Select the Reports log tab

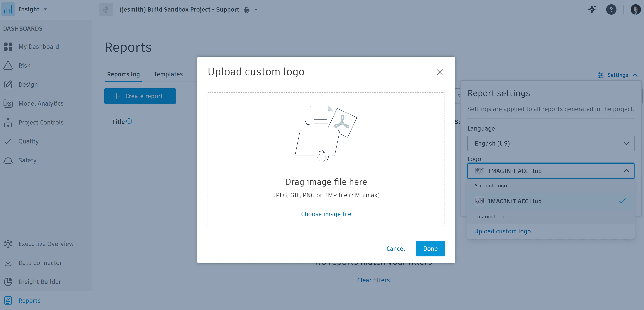[x=123, y=74]
